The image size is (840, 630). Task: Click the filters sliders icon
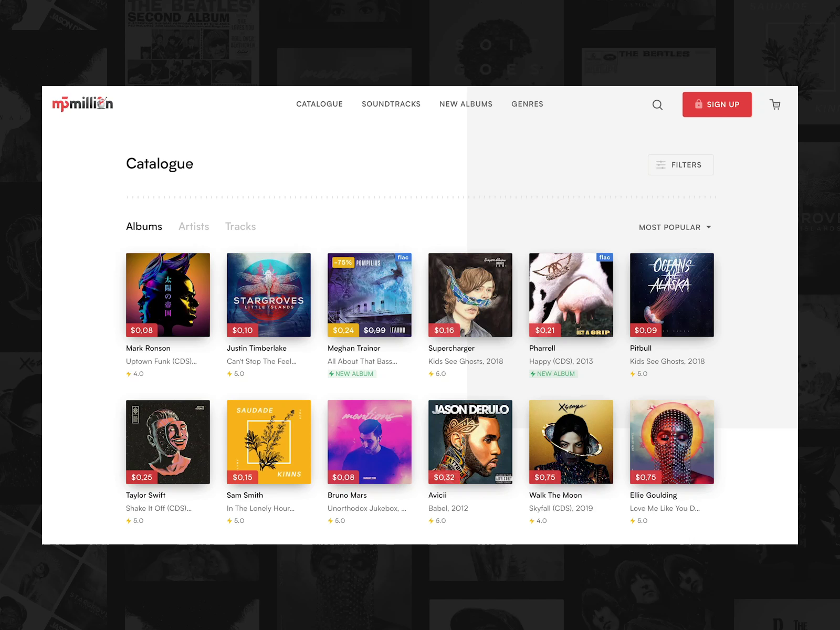pos(660,164)
